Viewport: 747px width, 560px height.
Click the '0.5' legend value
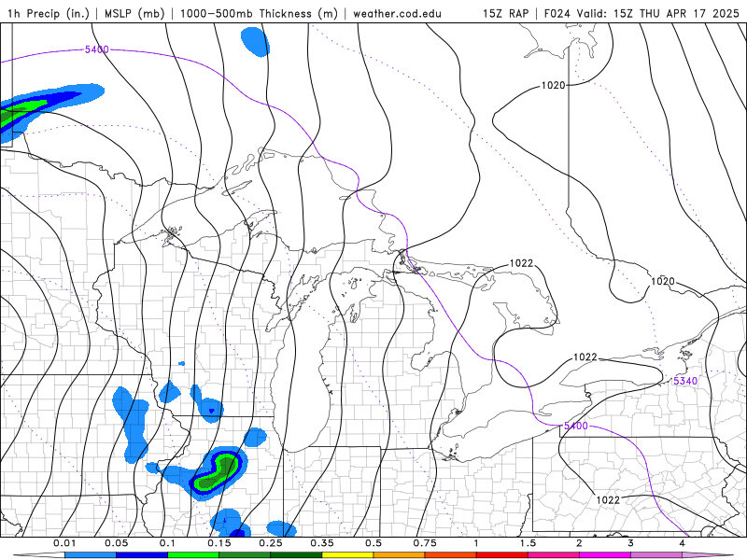tap(373, 543)
